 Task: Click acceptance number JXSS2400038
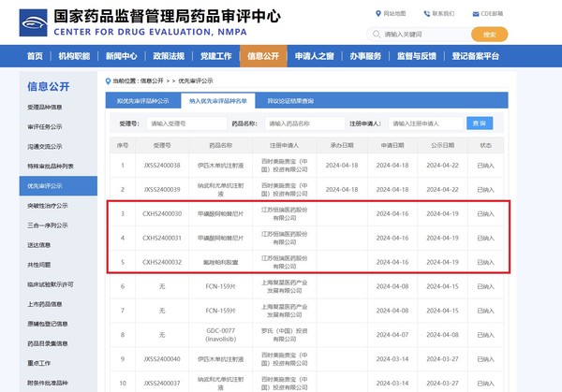coord(162,166)
